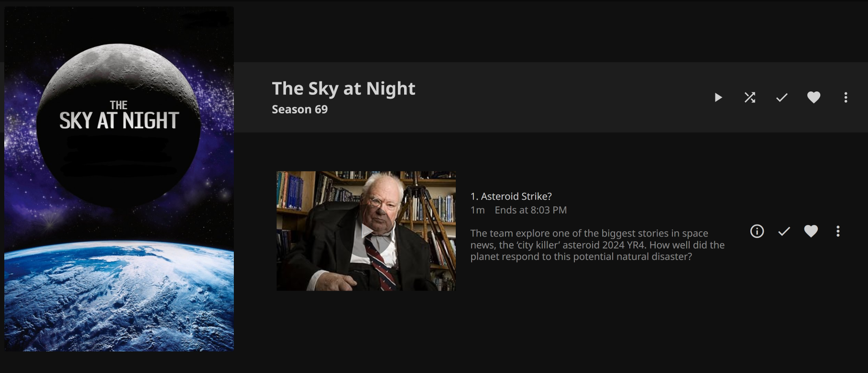
Task: Go to The Sky at Night series page
Action: (343, 89)
